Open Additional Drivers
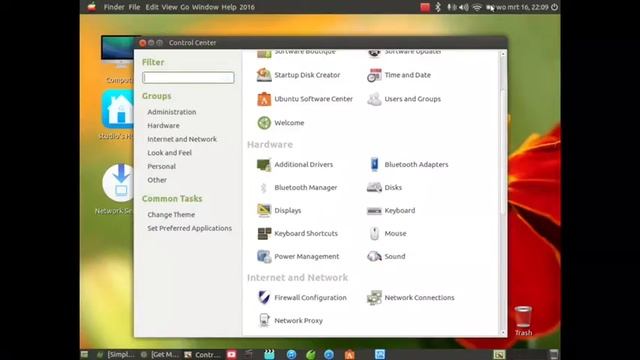 pos(295,164)
